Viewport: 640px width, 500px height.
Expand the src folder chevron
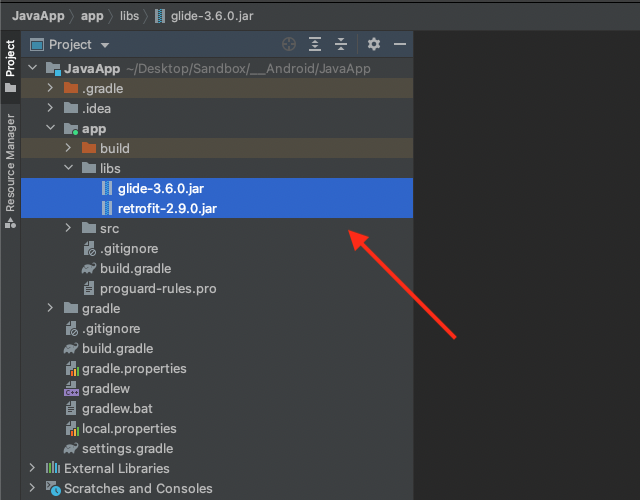pos(68,228)
